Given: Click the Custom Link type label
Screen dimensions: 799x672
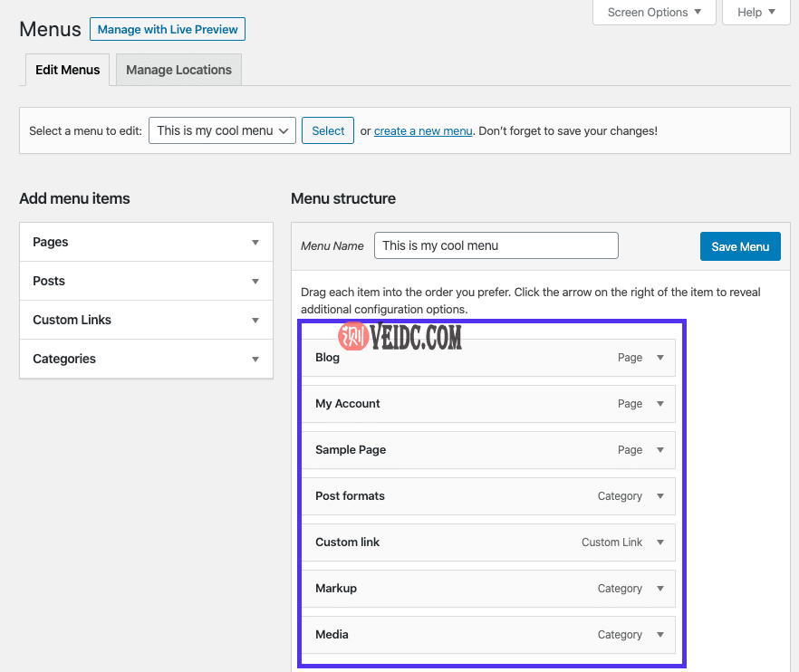Looking at the screenshot, I should [612, 542].
